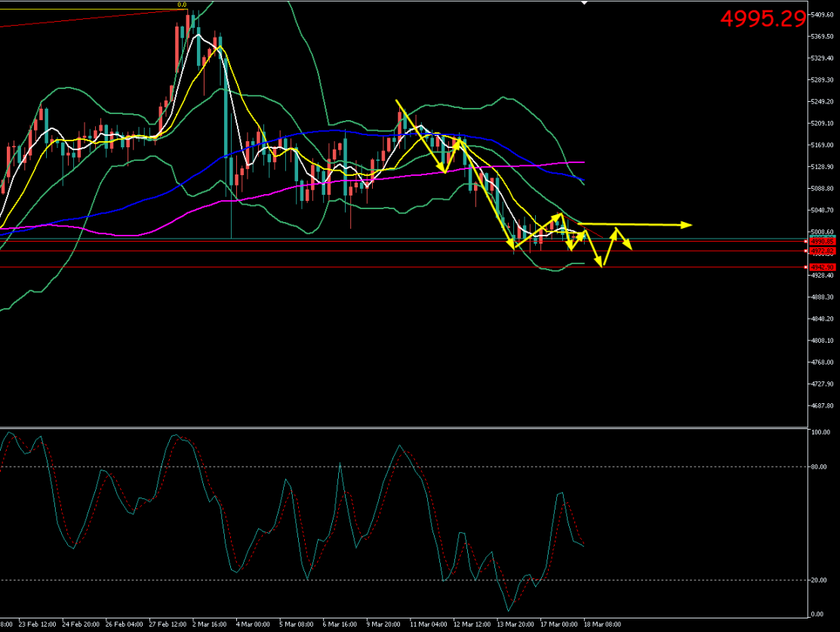This screenshot has height=632, width=840.
Task: Click the red 4990.85 price tag
Action: 821,241
